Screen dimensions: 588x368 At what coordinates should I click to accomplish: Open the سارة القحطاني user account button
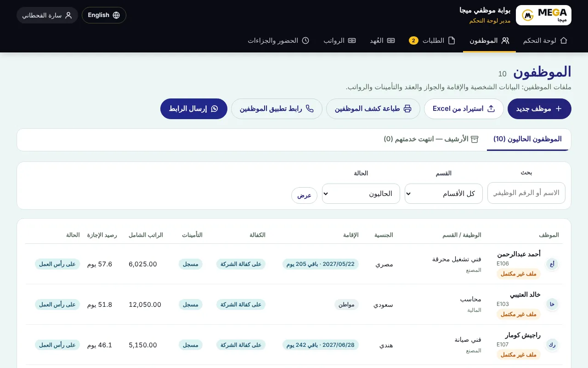[47, 15]
